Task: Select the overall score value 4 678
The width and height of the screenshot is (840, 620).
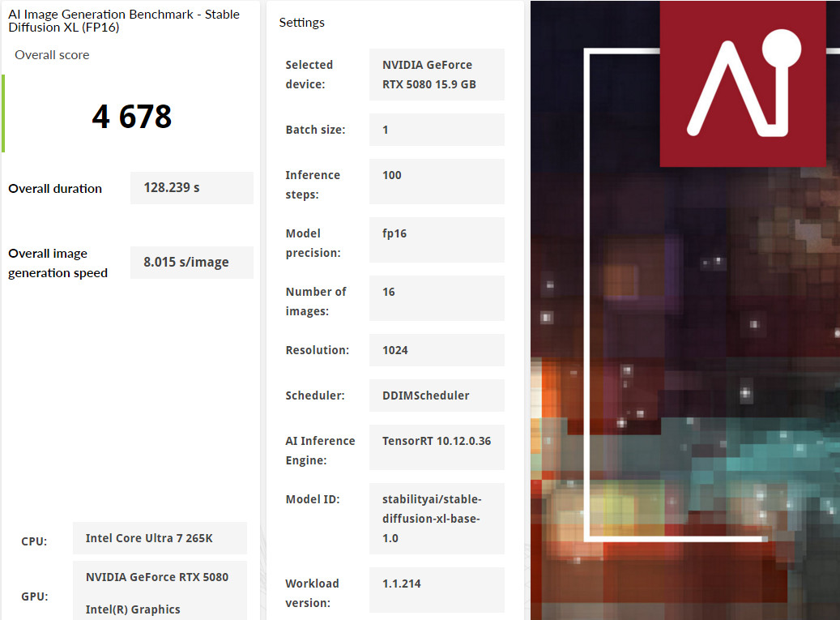Action: pos(132,116)
